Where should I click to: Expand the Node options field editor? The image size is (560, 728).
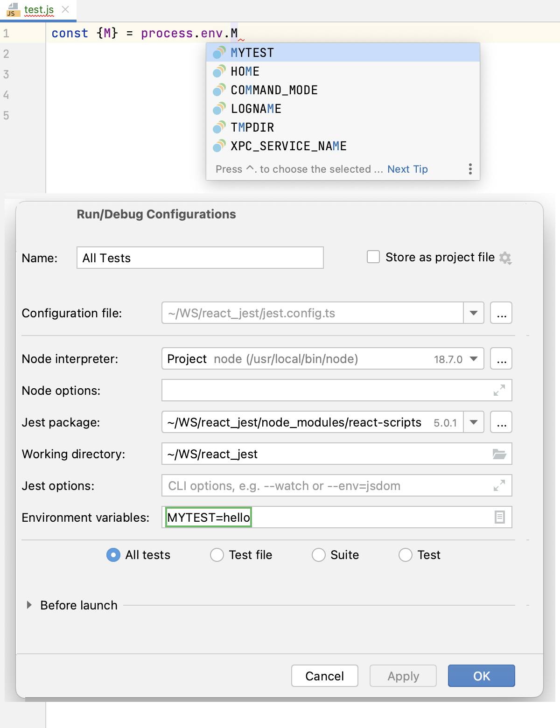click(x=499, y=390)
